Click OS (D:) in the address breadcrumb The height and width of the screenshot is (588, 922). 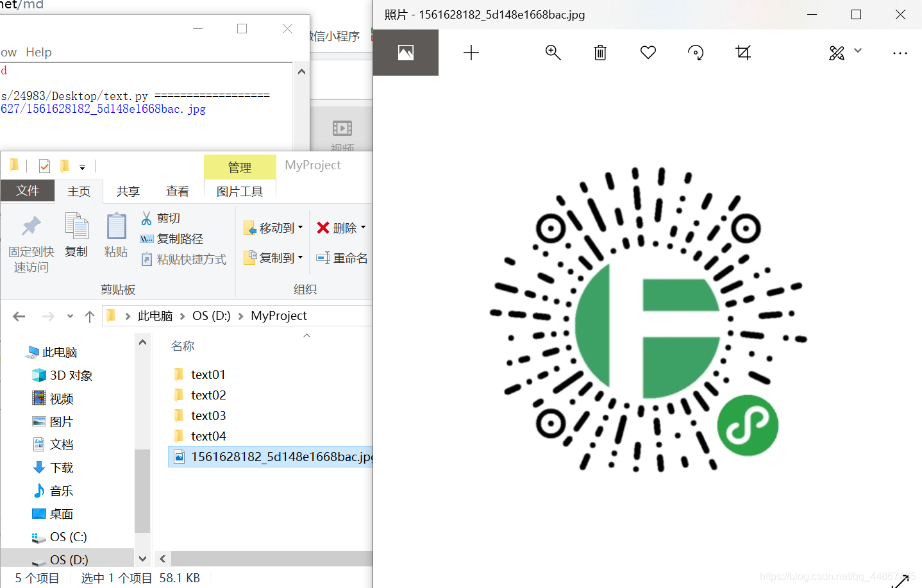point(212,315)
